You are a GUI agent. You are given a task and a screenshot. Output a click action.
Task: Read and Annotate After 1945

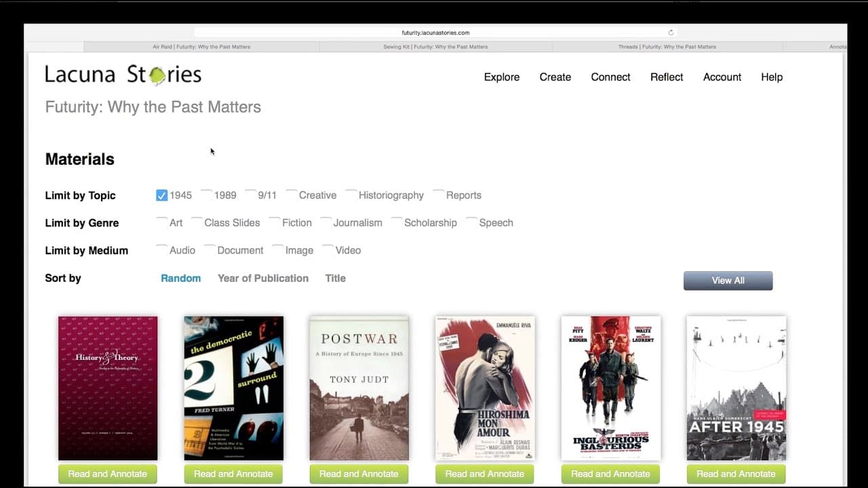(736, 474)
